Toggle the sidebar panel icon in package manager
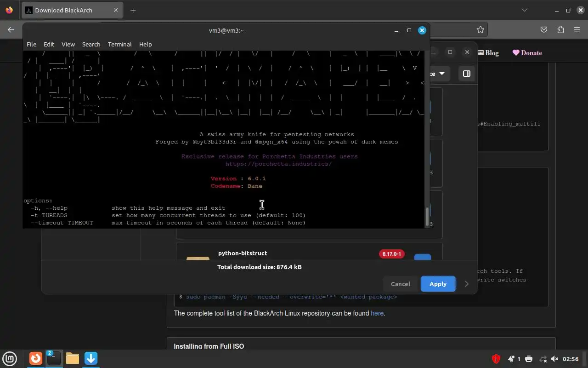 (x=466, y=74)
